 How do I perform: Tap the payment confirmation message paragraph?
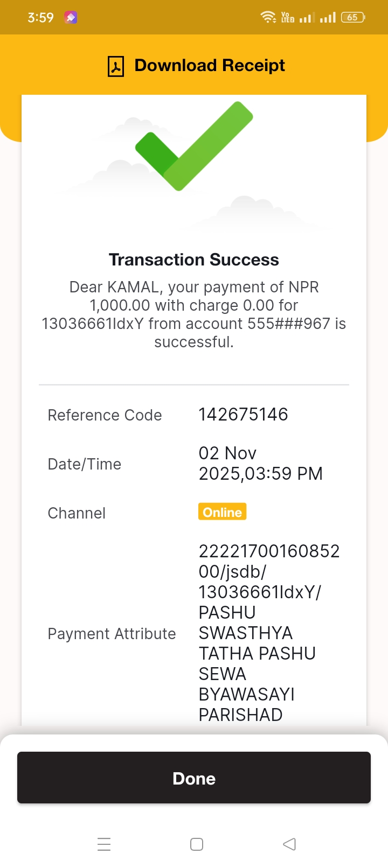[x=194, y=314]
